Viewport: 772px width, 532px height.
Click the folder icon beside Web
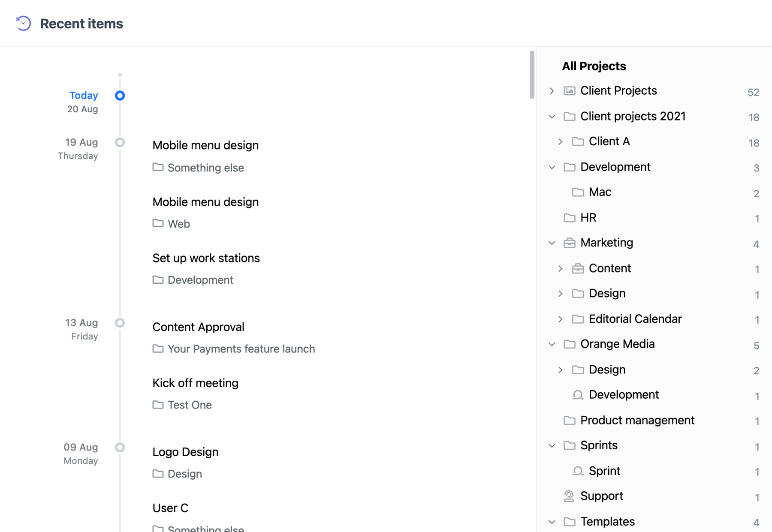coord(158,223)
